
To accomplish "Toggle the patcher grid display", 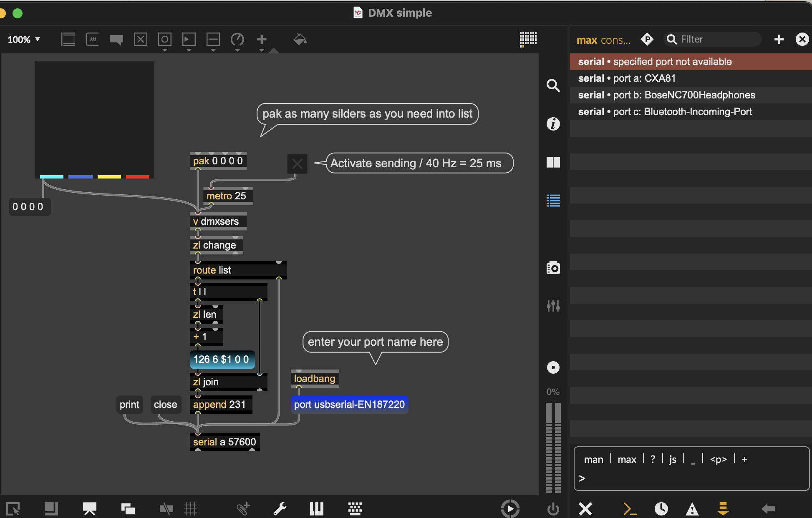I will point(191,508).
